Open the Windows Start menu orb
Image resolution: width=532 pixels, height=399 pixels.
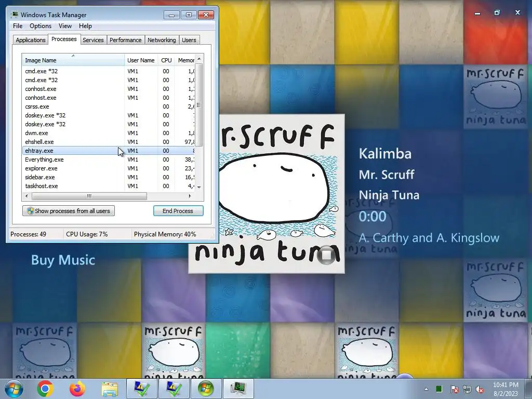(x=14, y=389)
